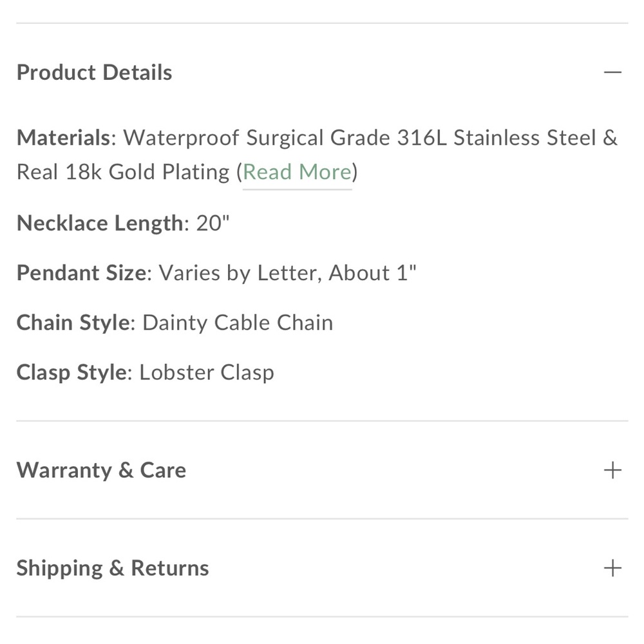Click the bold Materials label
The width and height of the screenshot is (644, 644).
(63, 138)
